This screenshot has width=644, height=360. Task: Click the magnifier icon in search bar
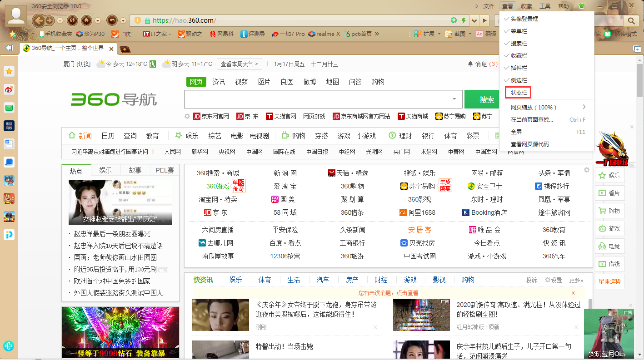coord(631,20)
